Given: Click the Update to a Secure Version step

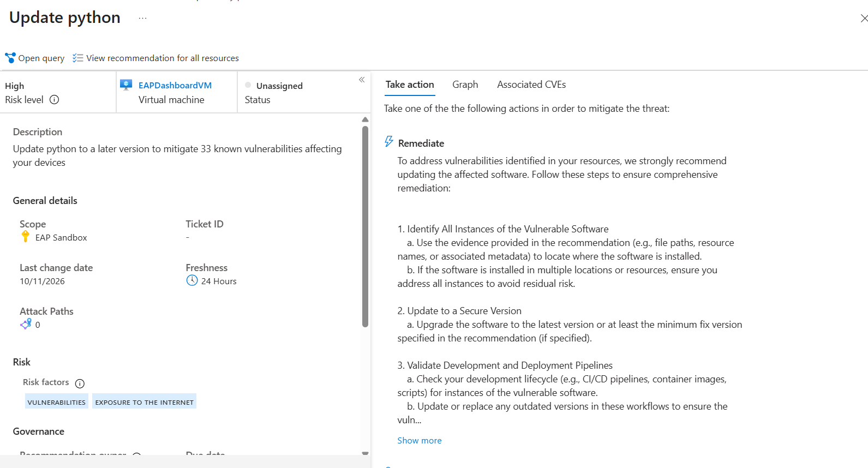Looking at the screenshot, I should pos(459,311).
